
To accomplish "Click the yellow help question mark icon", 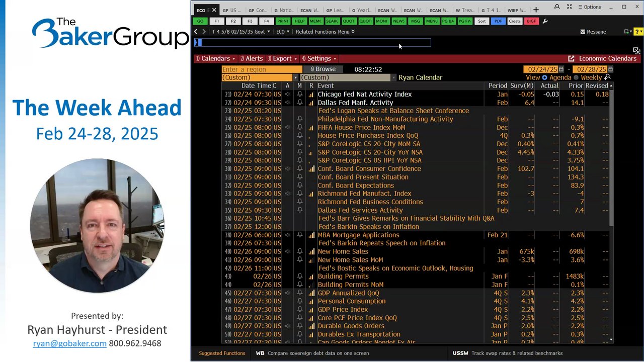I will coord(638,32).
